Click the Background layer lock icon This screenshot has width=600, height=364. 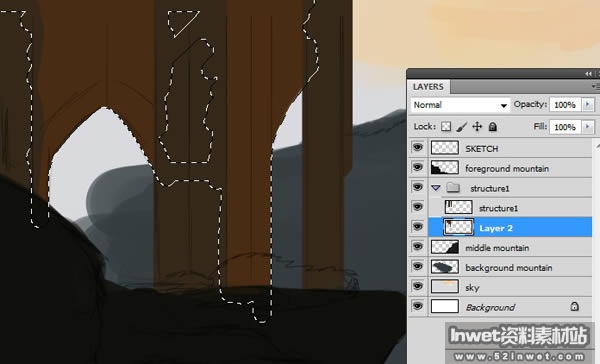574,306
